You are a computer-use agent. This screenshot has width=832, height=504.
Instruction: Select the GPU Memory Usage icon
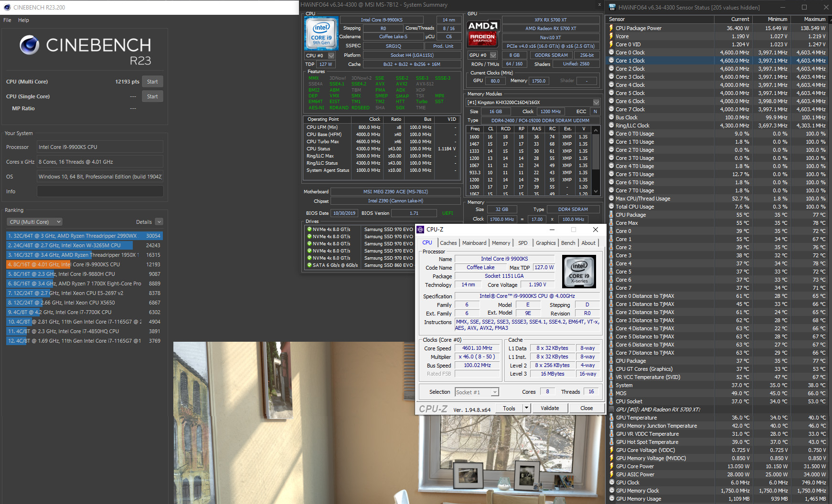pos(611,499)
